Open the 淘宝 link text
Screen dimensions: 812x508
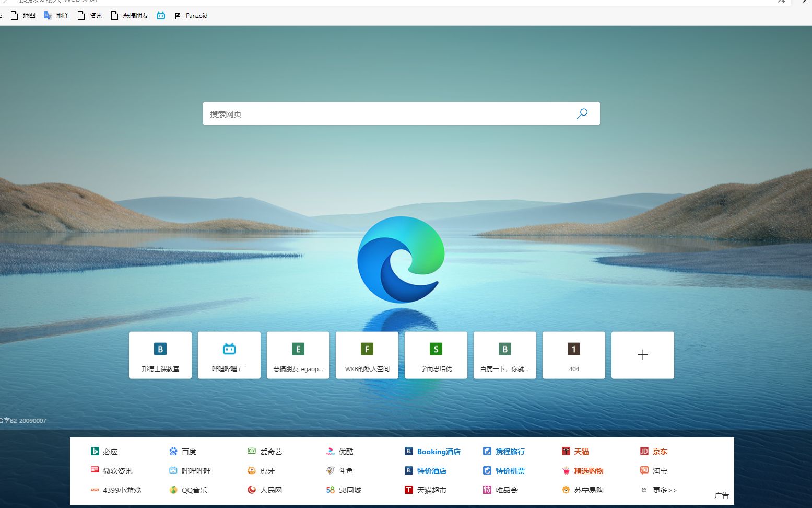(x=660, y=471)
